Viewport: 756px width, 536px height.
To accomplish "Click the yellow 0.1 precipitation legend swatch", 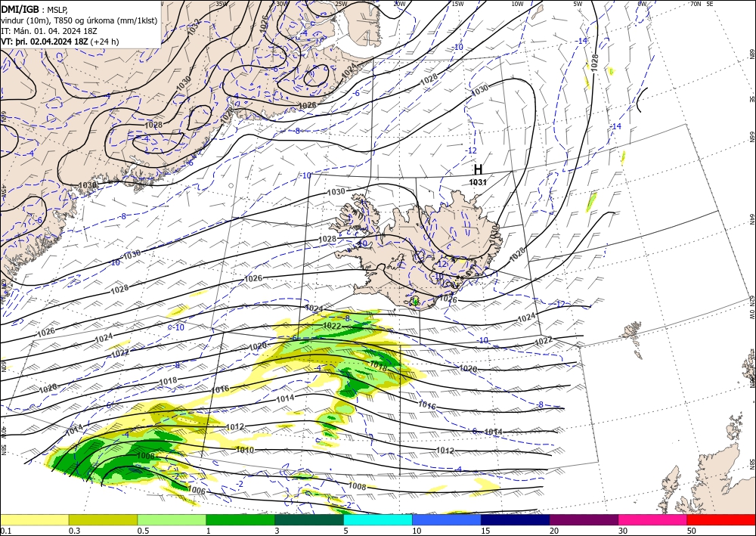I will pos(34,519).
